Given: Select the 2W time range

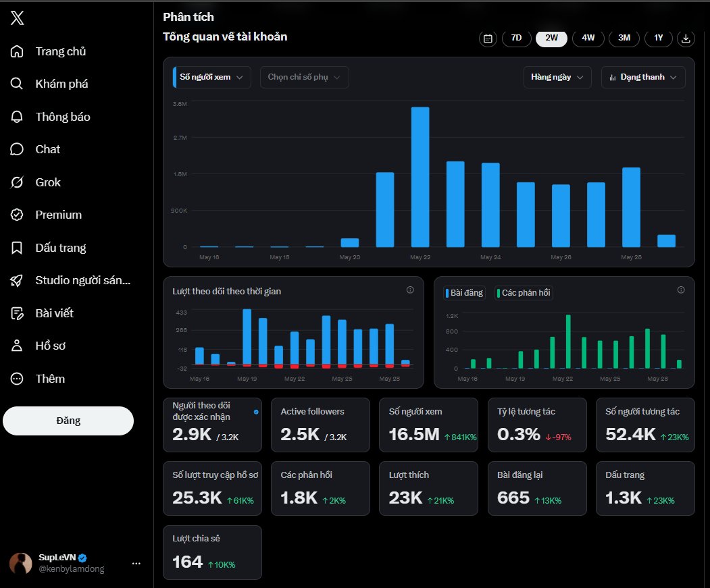Looking at the screenshot, I should click(x=551, y=38).
